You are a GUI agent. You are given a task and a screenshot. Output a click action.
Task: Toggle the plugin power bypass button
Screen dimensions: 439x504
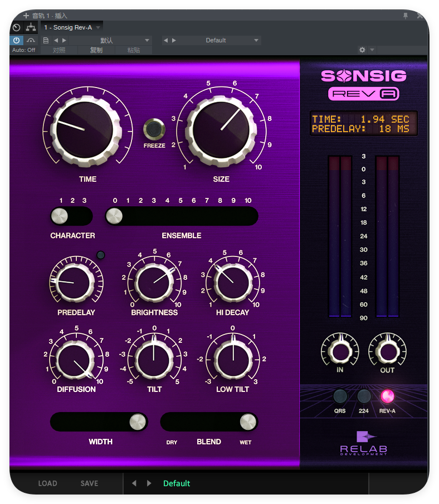click(16, 40)
